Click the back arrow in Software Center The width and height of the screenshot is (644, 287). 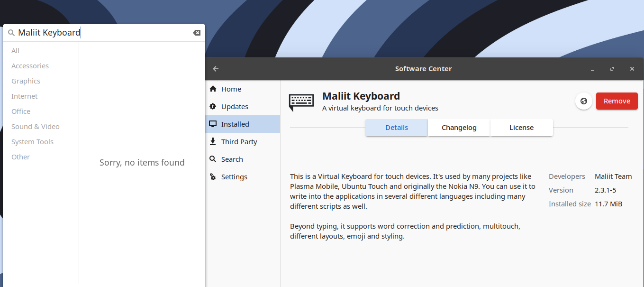click(x=216, y=69)
